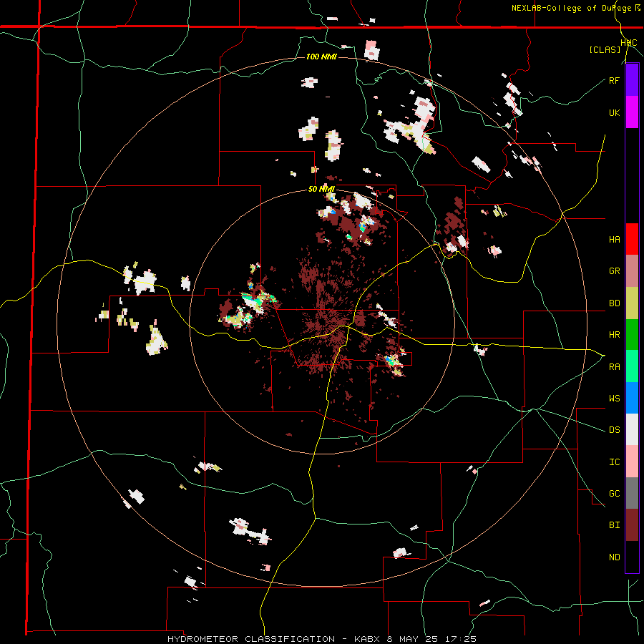The width and height of the screenshot is (644, 644).
Task: Click the RF legend label
Action: pos(614,80)
